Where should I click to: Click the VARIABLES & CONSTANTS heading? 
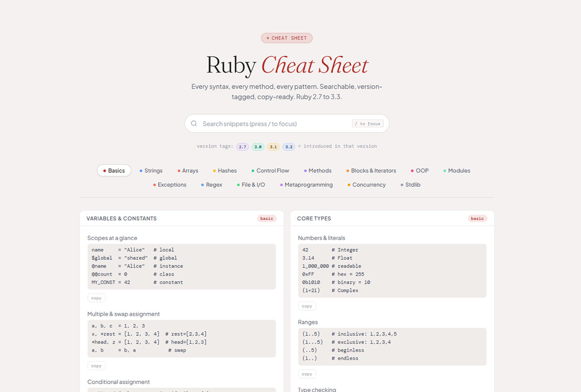point(122,218)
